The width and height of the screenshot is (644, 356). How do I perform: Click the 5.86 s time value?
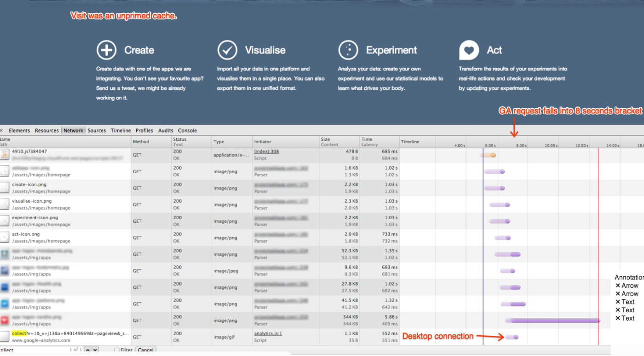pyautogui.click(x=390, y=317)
